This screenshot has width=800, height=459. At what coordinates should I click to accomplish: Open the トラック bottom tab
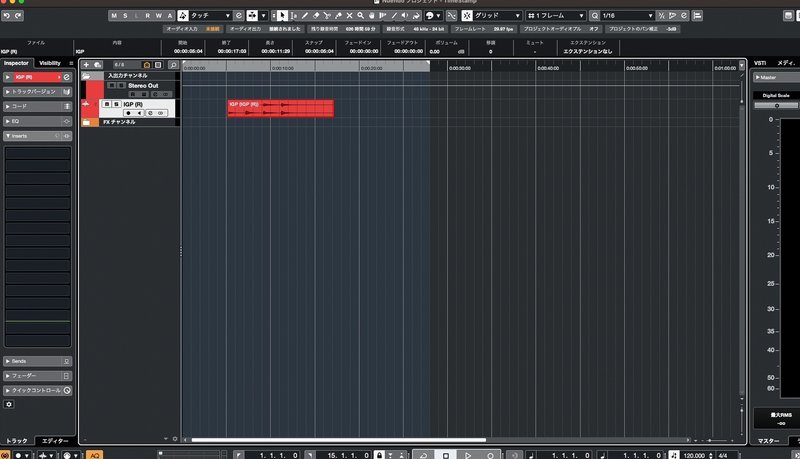tap(17, 441)
